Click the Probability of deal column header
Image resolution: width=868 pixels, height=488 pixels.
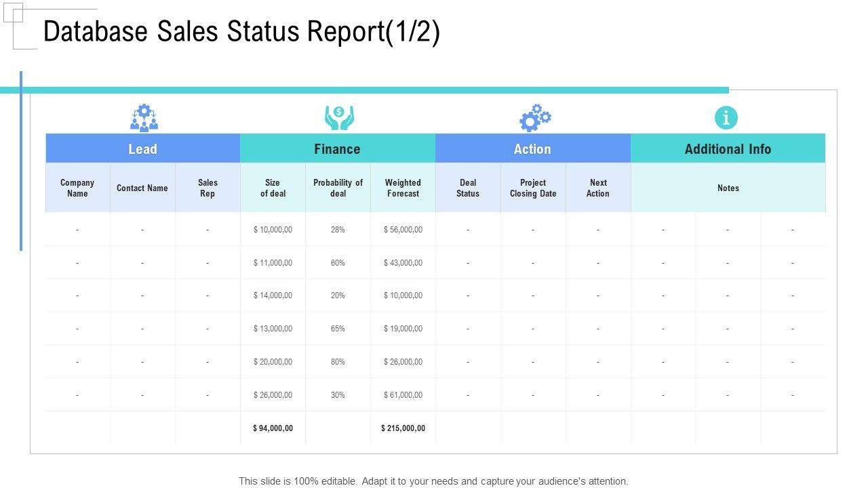coord(338,188)
